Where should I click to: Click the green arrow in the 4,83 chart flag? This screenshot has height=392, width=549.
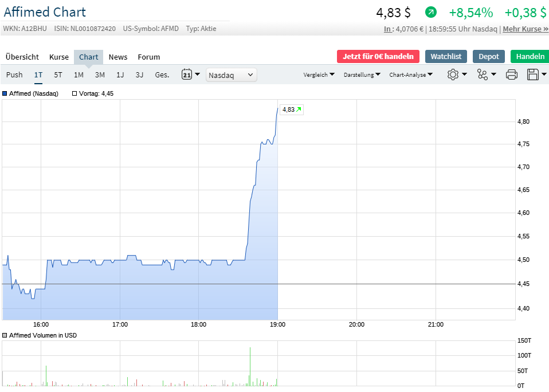pos(299,109)
